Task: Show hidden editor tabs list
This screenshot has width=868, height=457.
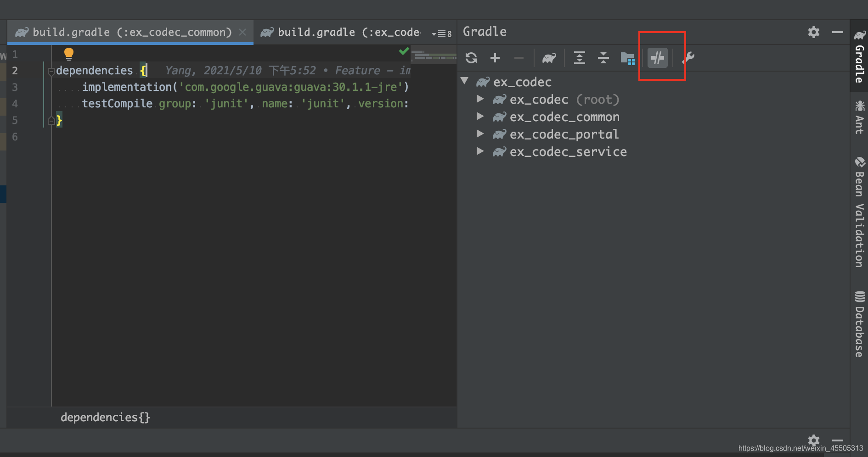Action: [x=441, y=33]
